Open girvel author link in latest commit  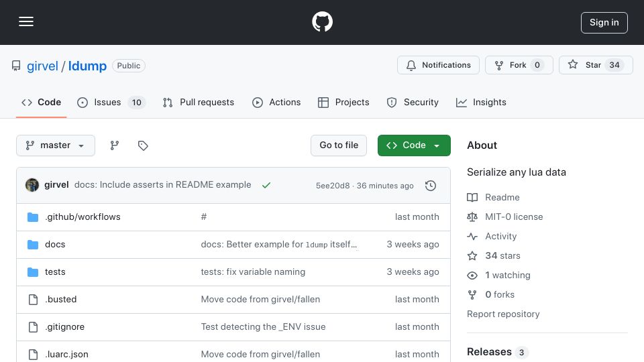(x=56, y=185)
